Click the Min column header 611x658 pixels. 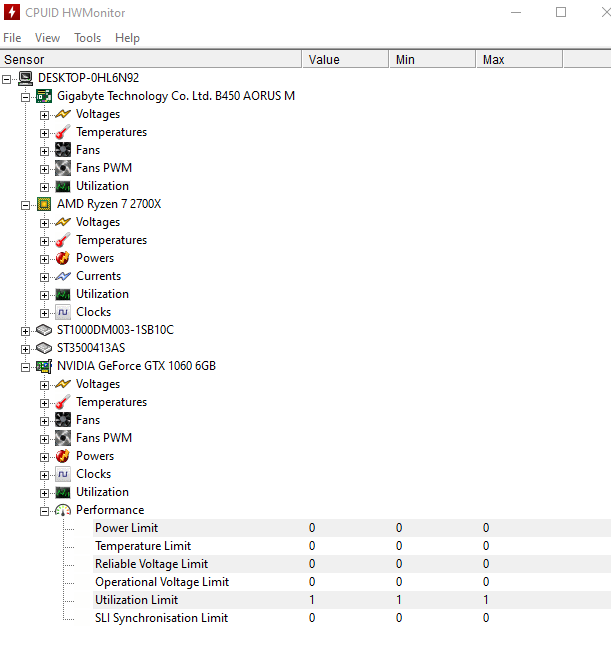click(x=433, y=59)
